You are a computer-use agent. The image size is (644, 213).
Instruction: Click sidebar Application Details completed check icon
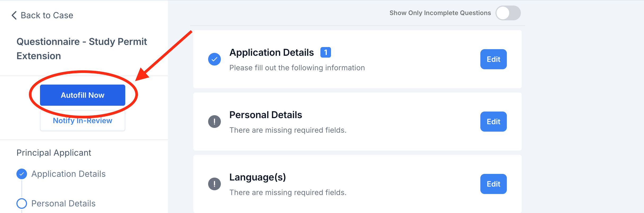22,174
